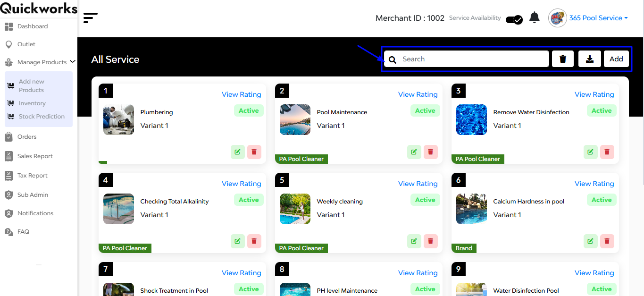Edit the Calcium Hardness in pool service

[x=591, y=241]
